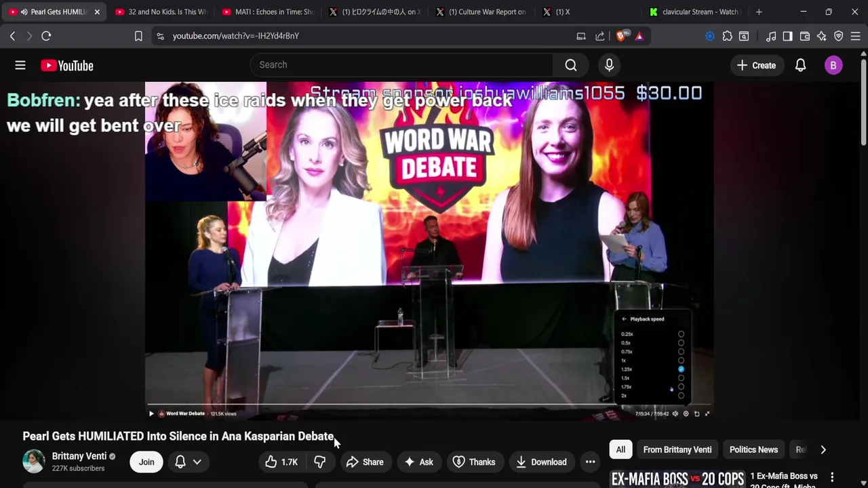Open YouTube notifications bell

(800, 65)
